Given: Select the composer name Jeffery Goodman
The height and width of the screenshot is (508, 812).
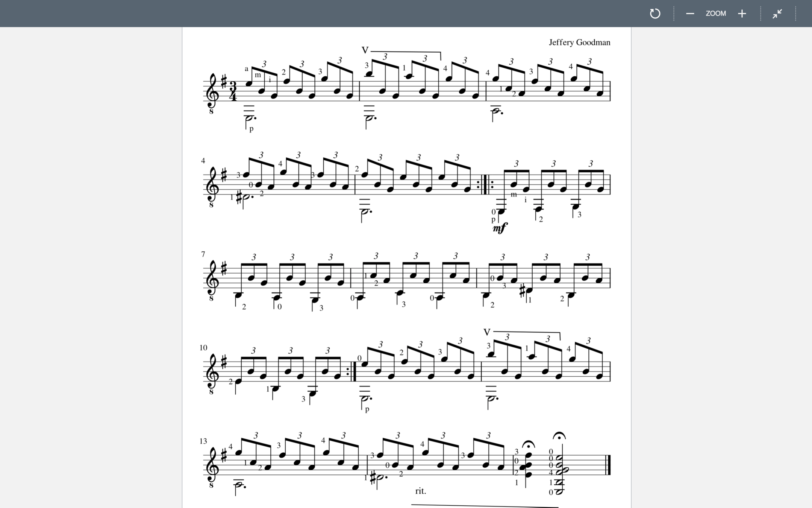Looking at the screenshot, I should (x=579, y=43).
